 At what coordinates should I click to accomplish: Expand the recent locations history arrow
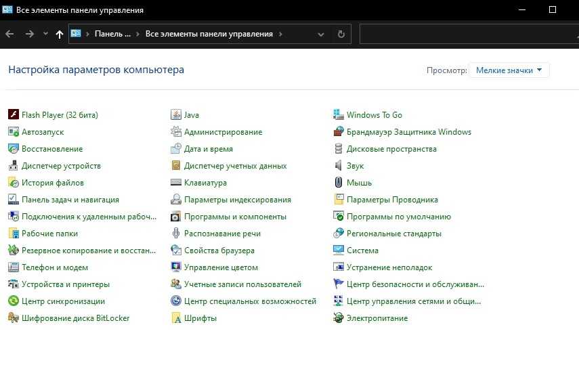(x=45, y=34)
